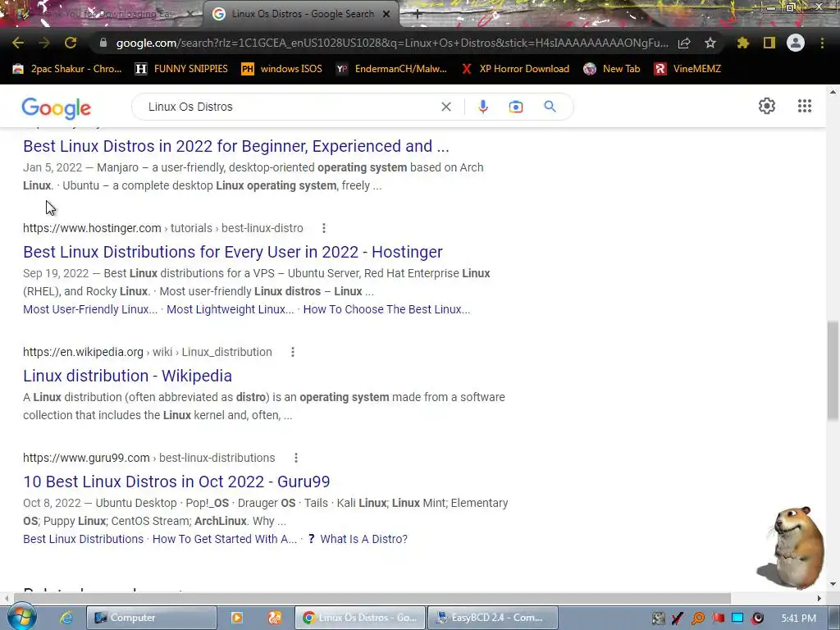Open Best Linux Distributions for Every User - Hostinger
Screen dimensions: 840x630
(232, 252)
